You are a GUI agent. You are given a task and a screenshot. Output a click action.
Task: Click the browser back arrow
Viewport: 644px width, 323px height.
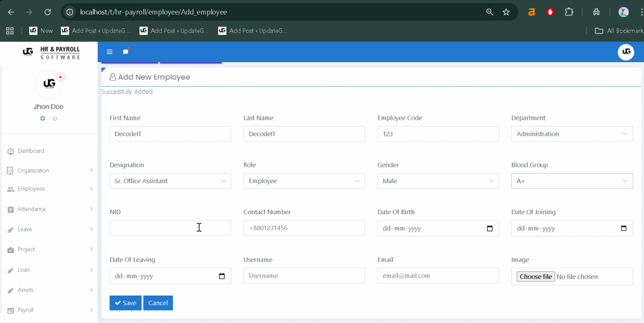pyautogui.click(x=11, y=12)
